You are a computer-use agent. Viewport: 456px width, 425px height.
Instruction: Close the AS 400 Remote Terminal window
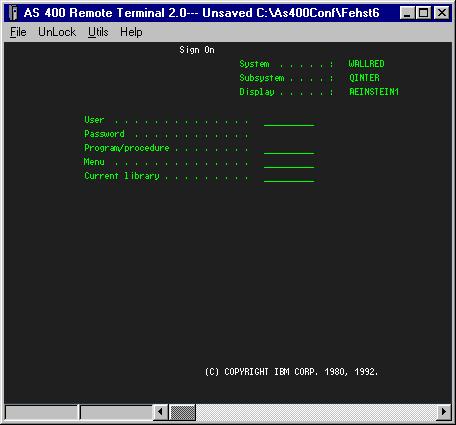[x=442, y=13]
